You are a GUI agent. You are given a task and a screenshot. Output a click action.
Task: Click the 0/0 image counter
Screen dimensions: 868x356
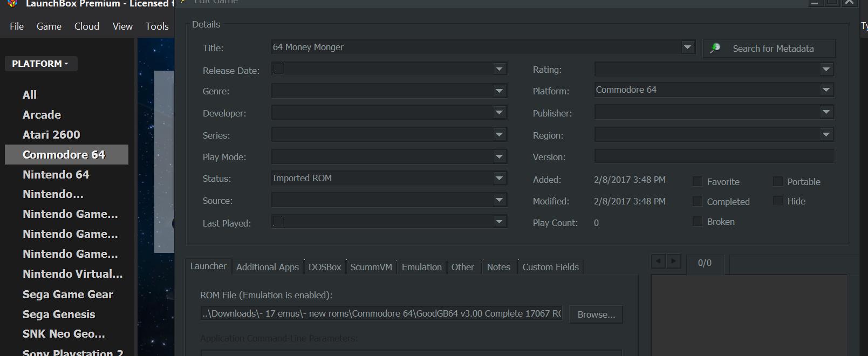(x=705, y=263)
